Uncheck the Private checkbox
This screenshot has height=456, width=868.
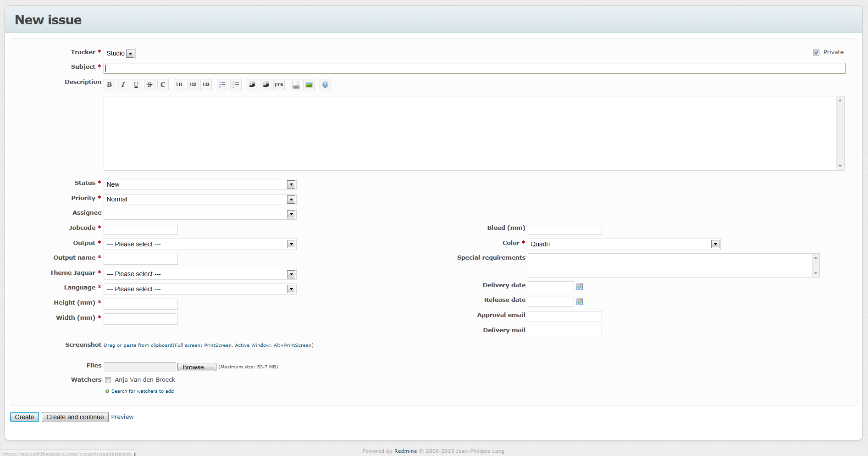pos(816,52)
